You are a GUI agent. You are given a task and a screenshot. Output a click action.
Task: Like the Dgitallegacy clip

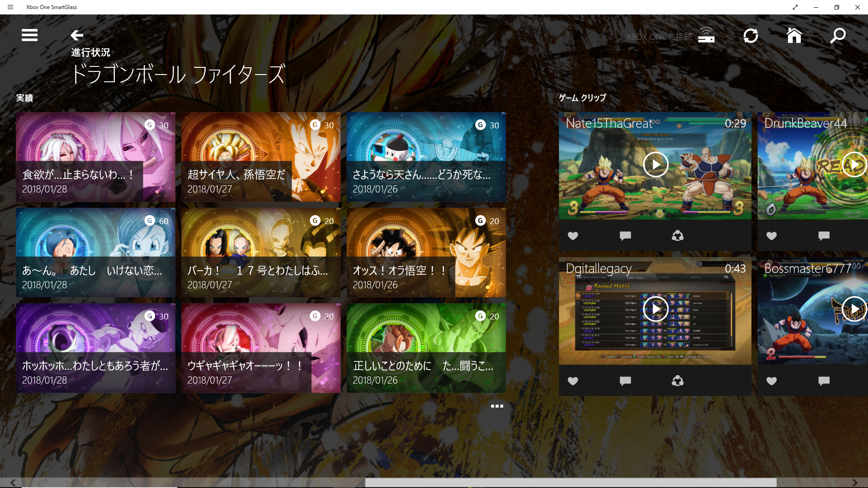(x=573, y=381)
